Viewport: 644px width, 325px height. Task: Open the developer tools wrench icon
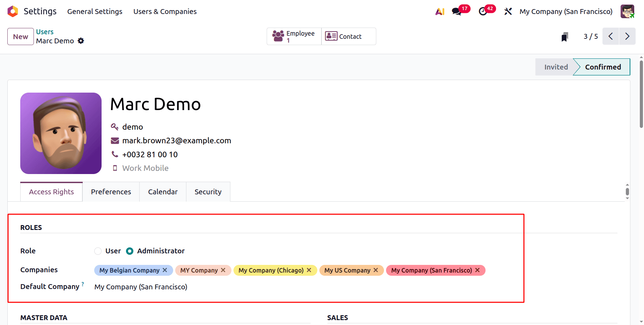508,11
